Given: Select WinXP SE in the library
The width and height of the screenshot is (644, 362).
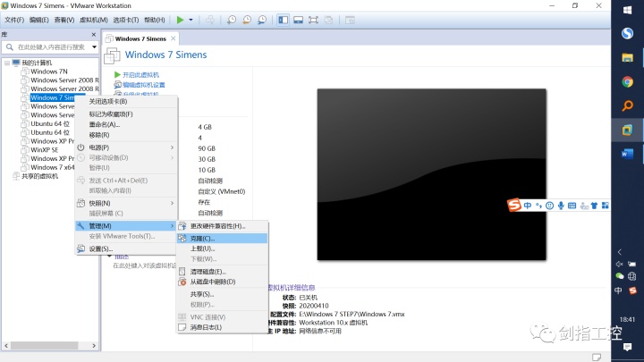Looking at the screenshot, I should coord(45,150).
